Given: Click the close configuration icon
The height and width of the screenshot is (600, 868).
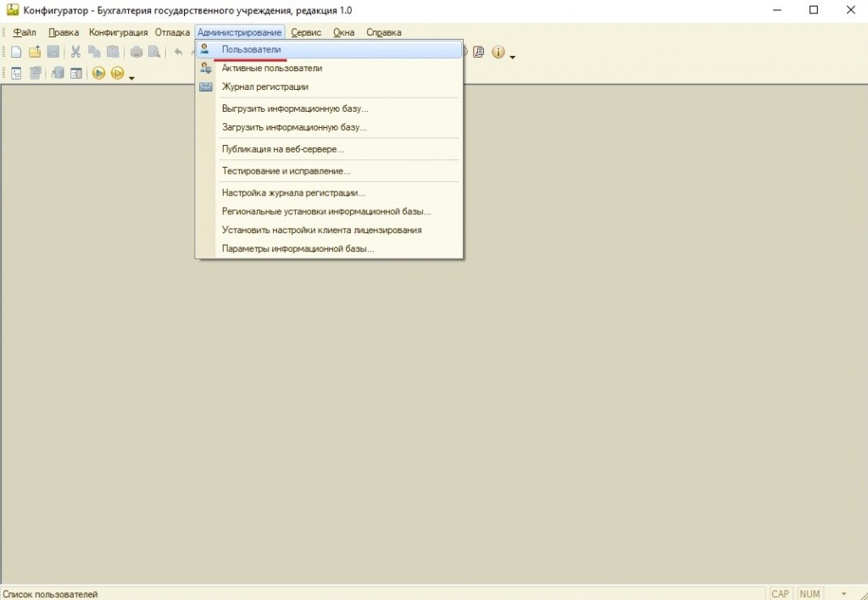Looking at the screenshot, I should point(36,73).
